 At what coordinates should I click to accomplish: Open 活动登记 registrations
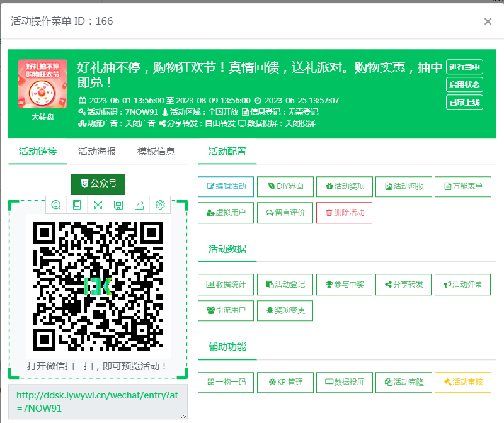[x=285, y=285]
